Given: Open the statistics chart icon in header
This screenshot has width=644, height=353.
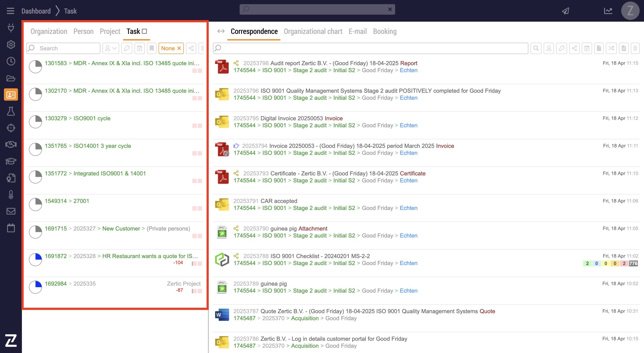Looking at the screenshot, I should [x=608, y=11].
